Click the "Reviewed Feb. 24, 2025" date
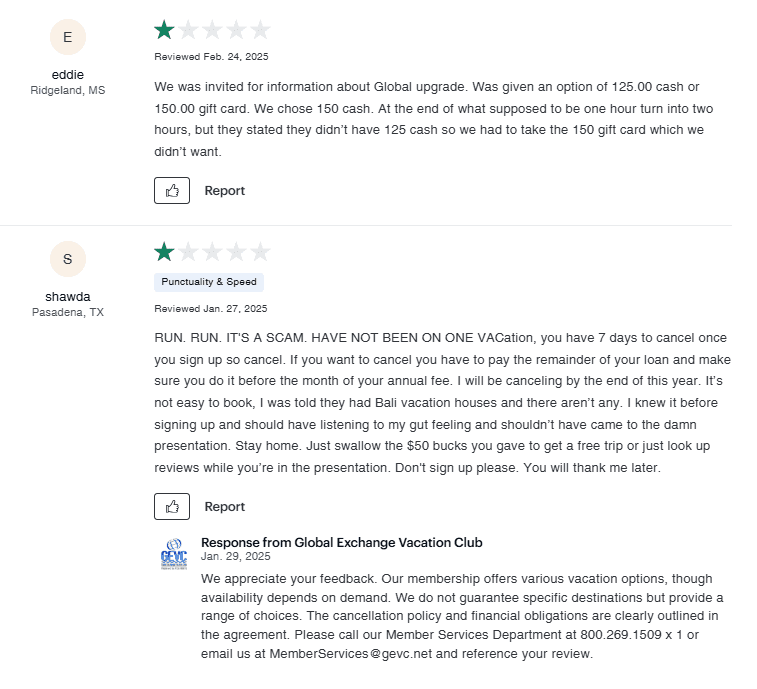The width and height of the screenshot is (757, 689). tap(211, 57)
